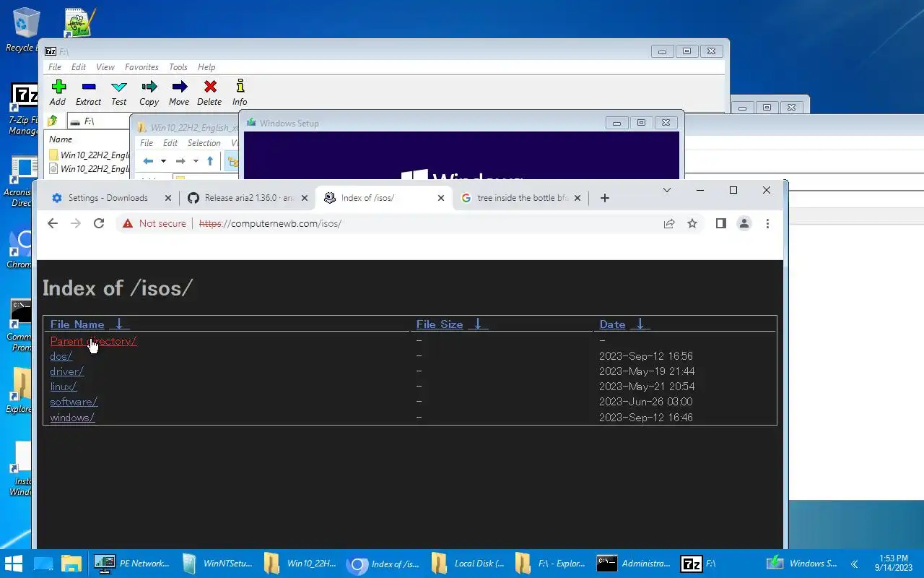924x578 pixels.
Task: Click Extract in the 7-Zip toolbar
Action: (x=88, y=92)
